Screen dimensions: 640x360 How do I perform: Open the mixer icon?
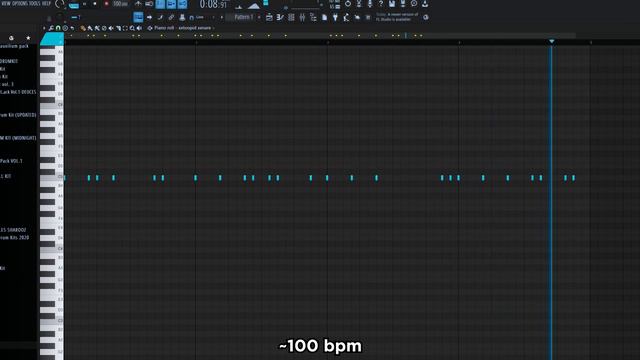302,17
